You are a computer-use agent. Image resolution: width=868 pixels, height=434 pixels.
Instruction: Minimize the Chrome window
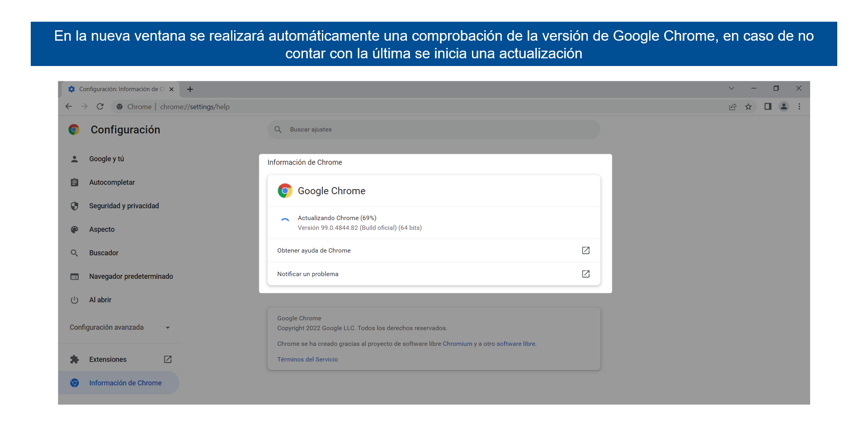(x=754, y=89)
